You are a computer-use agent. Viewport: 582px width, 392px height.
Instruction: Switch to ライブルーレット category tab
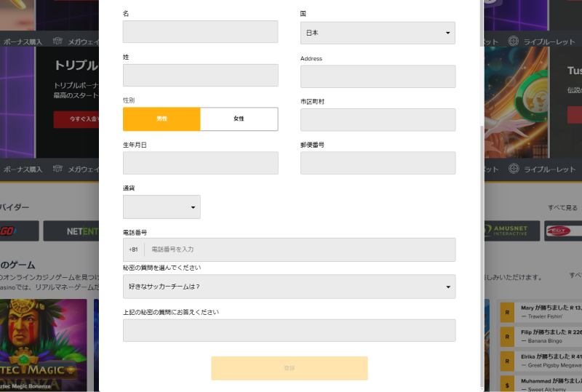pos(549,42)
